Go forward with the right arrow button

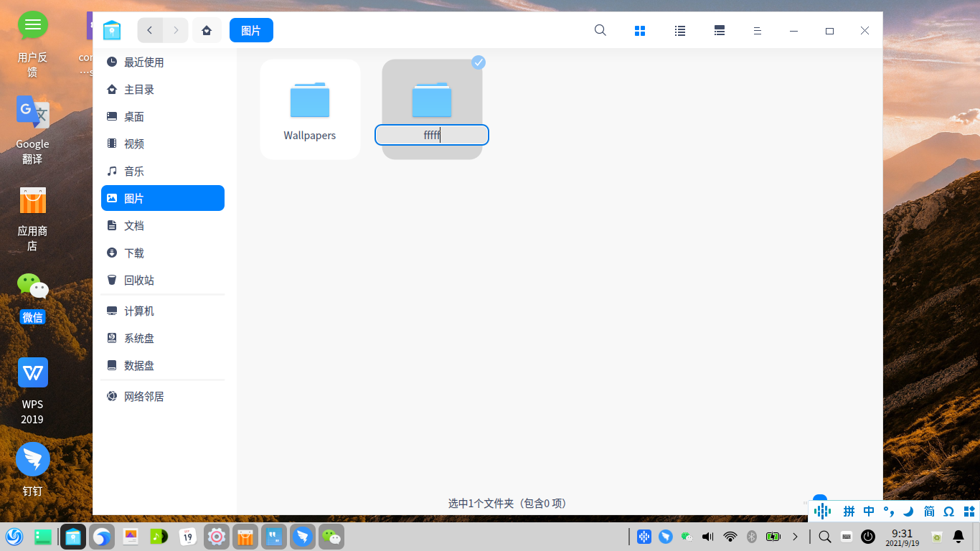[x=176, y=30]
